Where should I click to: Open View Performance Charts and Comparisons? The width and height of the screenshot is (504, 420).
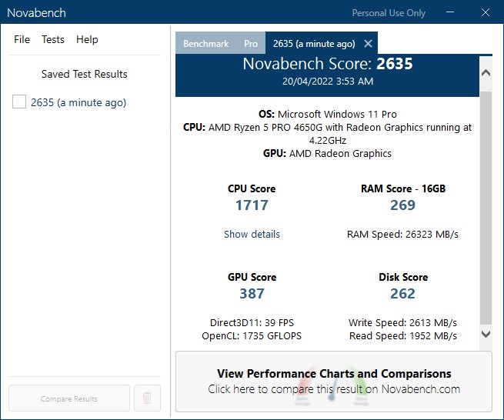coord(334,381)
